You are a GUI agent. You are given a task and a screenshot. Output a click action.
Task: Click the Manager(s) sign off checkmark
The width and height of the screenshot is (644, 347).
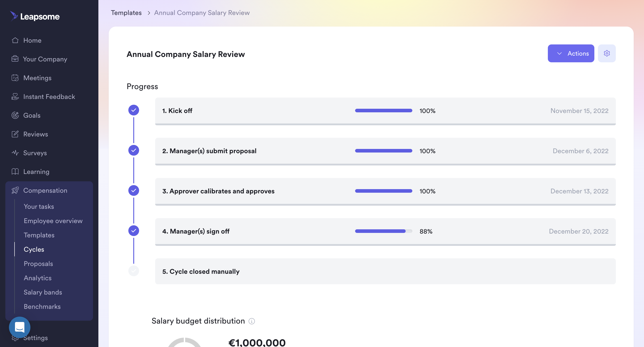[134, 231]
